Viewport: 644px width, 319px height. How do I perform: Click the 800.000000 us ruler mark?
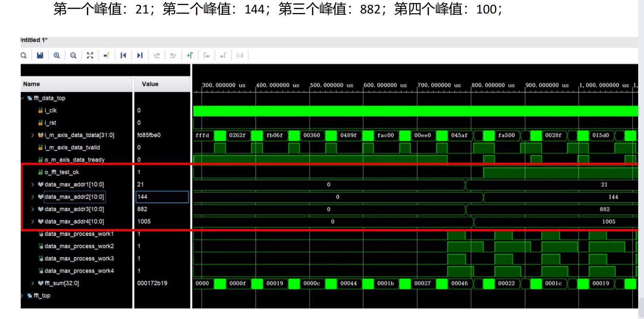(x=493, y=85)
